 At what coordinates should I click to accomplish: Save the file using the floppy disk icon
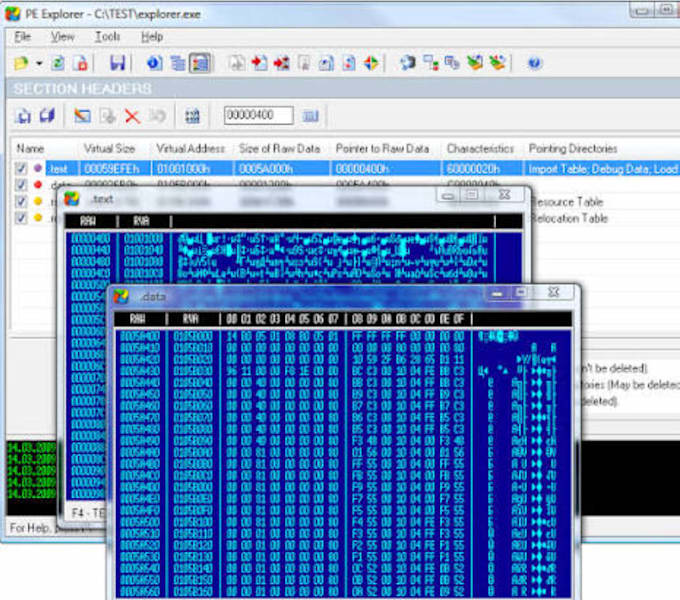coord(117,63)
